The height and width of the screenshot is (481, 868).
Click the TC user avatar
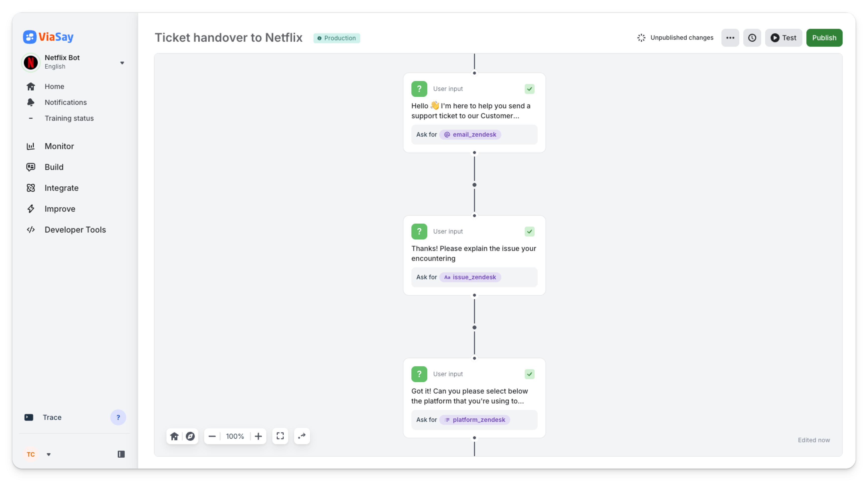point(31,454)
